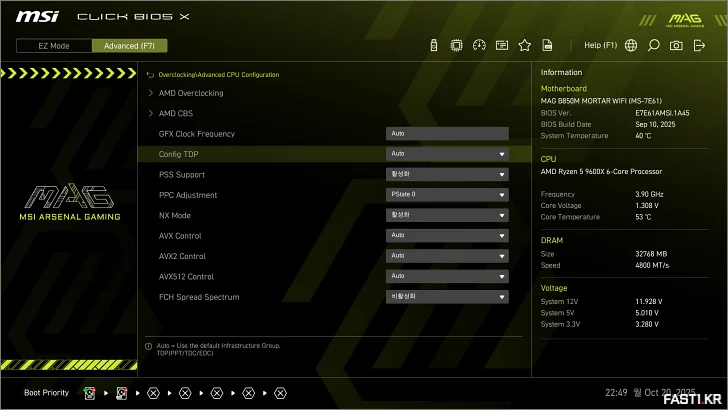Click the DRAM size 32768 MB value
Screen dimensions: 728x410
651,254
